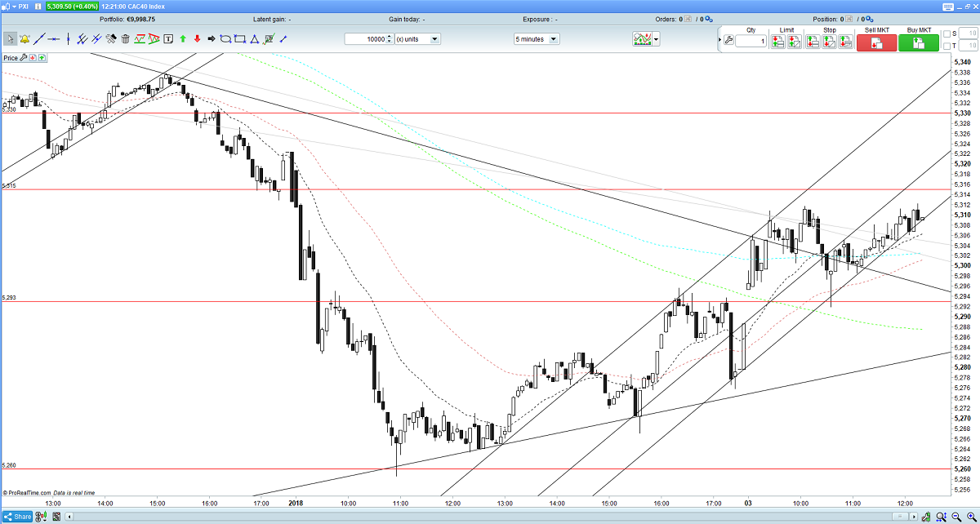
Task: Select the ellipse drawing tool
Action: pos(225,39)
